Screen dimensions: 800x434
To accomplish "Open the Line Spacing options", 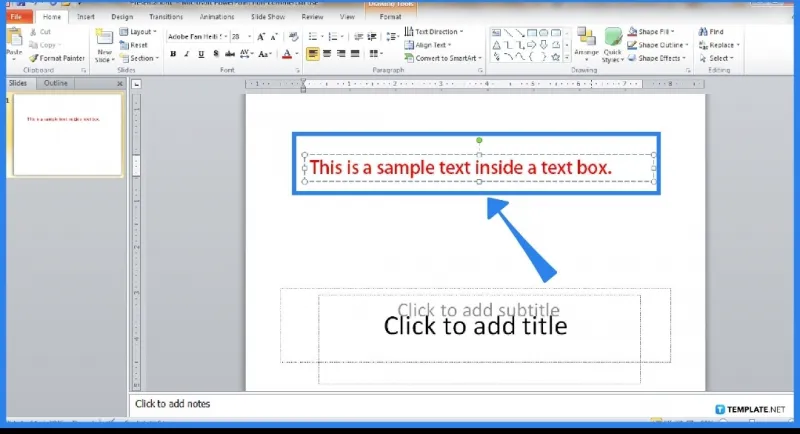I will tap(392, 37).
